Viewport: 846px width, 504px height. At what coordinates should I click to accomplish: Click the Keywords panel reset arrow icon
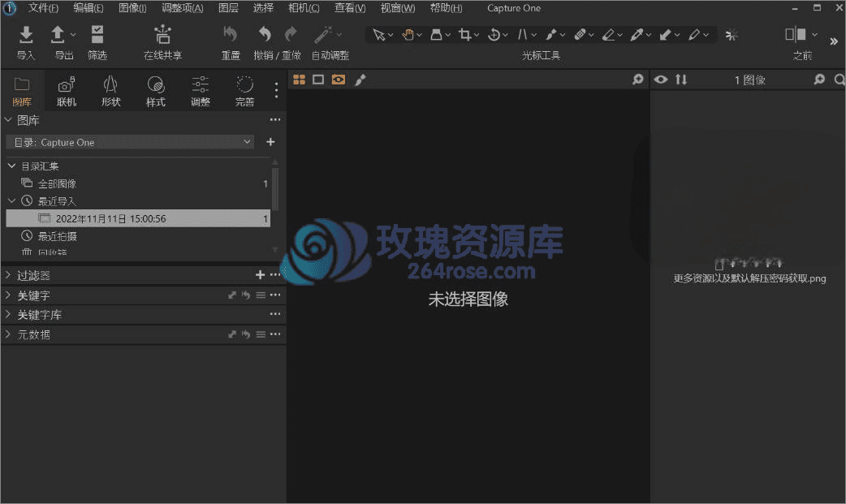point(246,295)
